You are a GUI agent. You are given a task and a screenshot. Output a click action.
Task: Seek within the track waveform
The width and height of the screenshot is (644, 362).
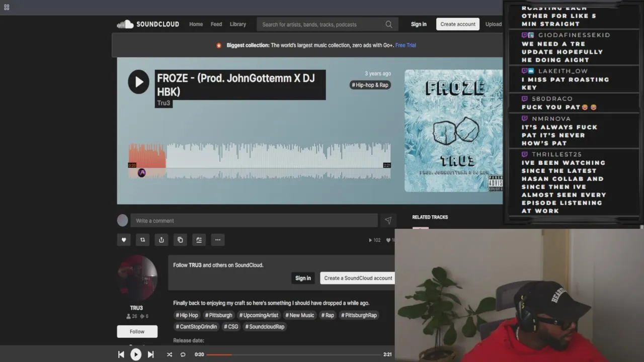point(260,161)
